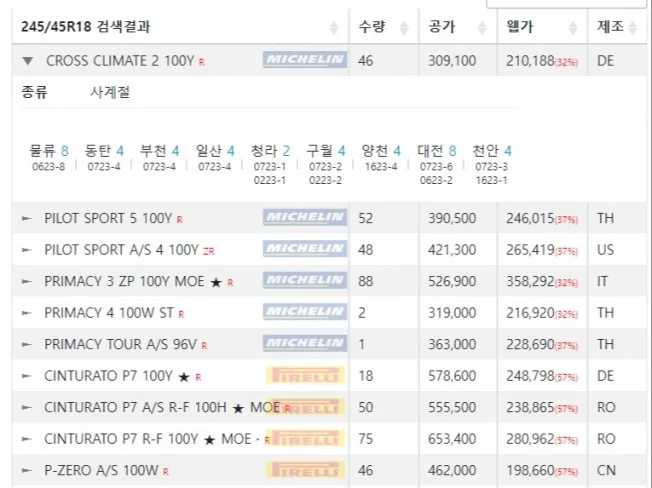Image resolution: width=652 pixels, height=488 pixels.
Task: Open the 물류 8 warehouse stock link
Action: 49,150
